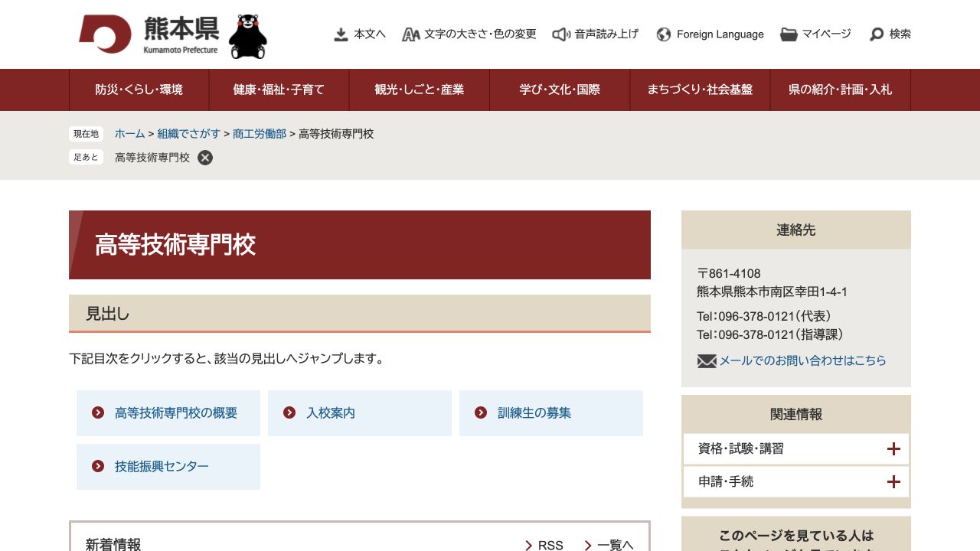Jump to 訓練生の募集 section

551,413
